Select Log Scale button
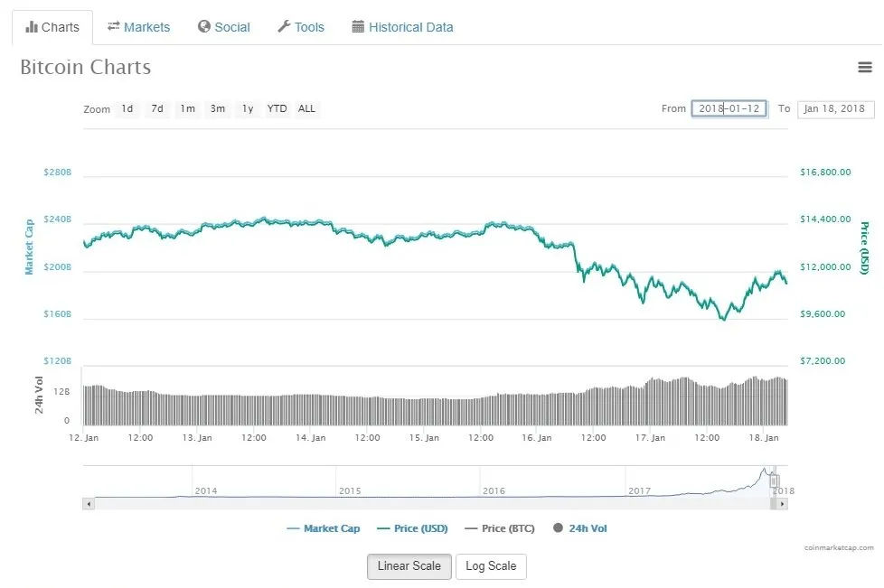The height and width of the screenshot is (588, 884). 491,566
